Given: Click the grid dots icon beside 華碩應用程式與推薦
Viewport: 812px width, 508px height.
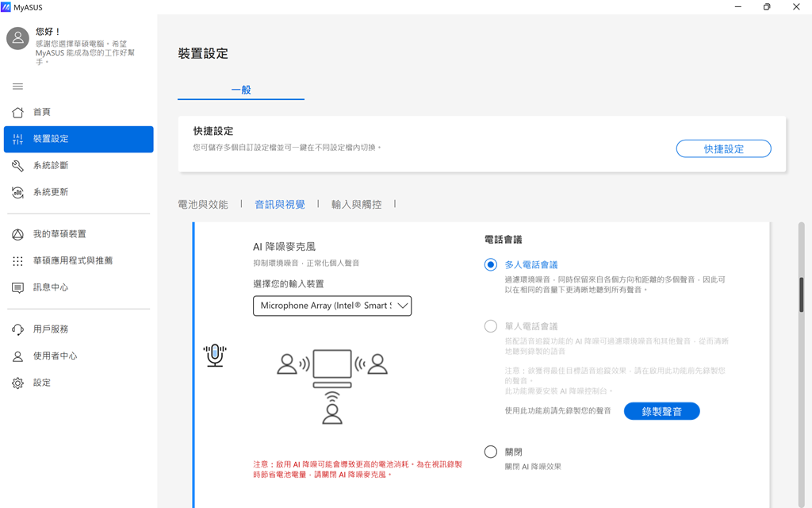Looking at the screenshot, I should click(17, 260).
